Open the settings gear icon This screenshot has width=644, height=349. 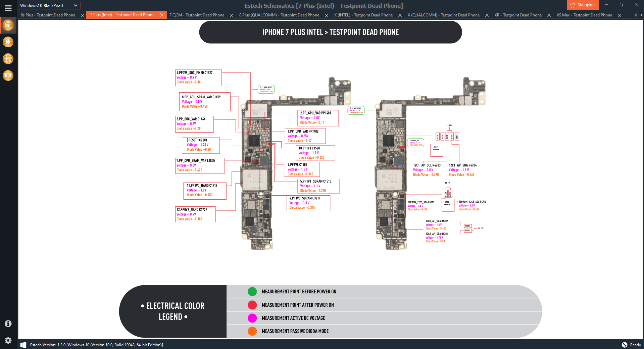tap(8, 340)
